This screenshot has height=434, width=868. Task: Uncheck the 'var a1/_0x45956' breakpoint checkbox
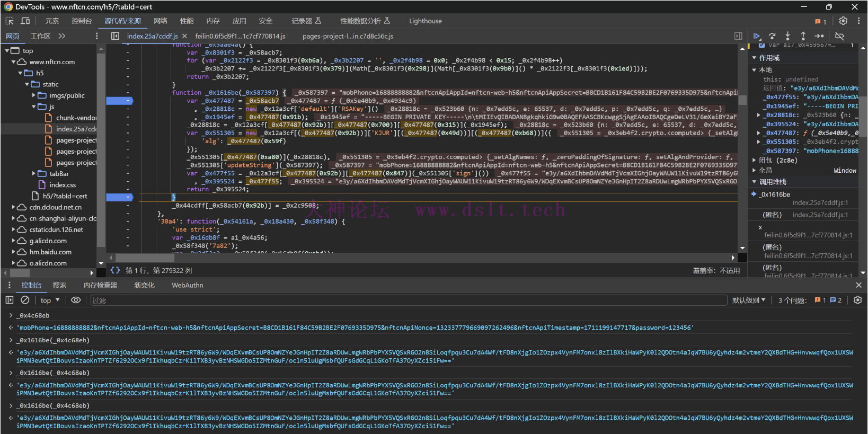(762, 45)
